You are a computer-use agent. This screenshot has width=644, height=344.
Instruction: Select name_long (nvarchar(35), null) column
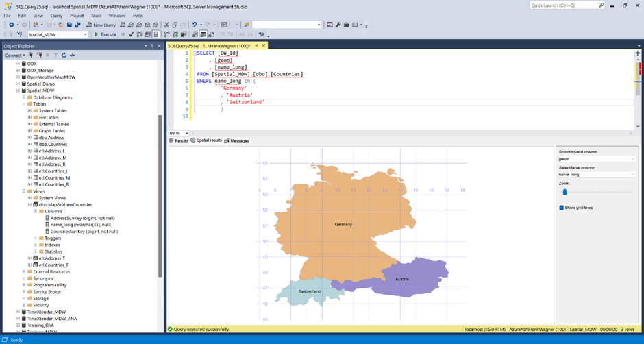(x=79, y=225)
